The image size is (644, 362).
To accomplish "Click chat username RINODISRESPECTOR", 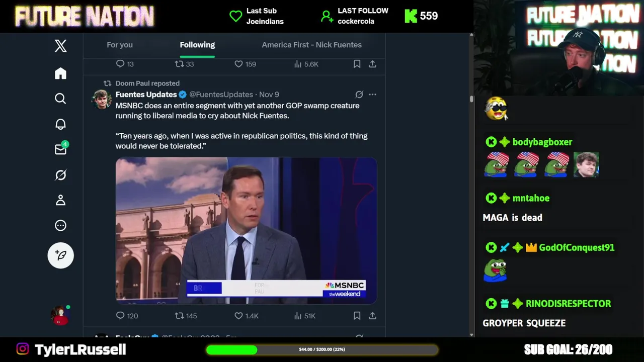I will pyautogui.click(x=569, y=304).
